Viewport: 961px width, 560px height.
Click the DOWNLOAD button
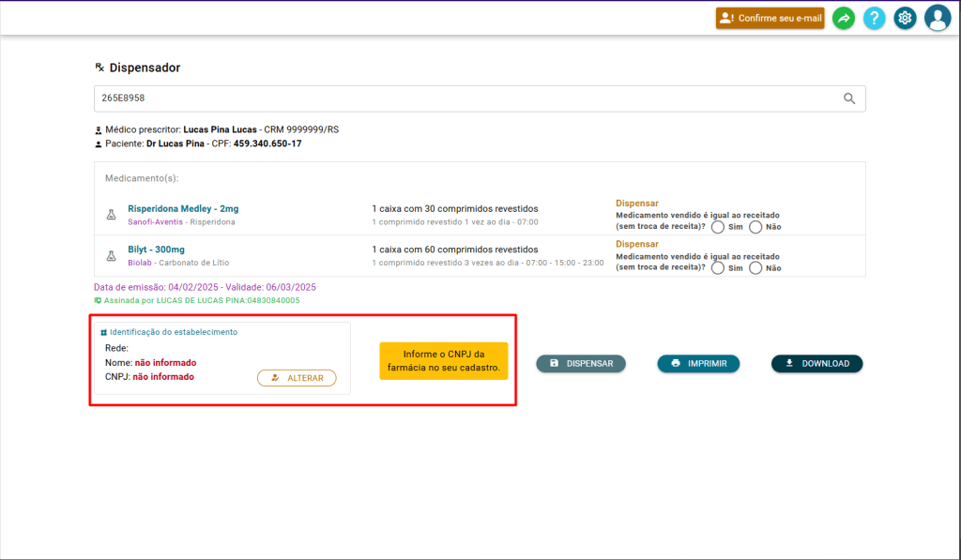click(817, 363)
